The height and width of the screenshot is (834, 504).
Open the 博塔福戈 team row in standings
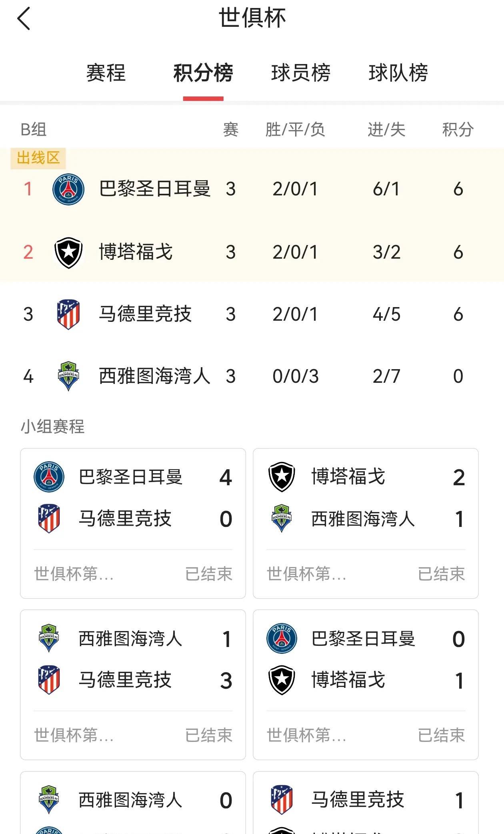coord(252,252)
